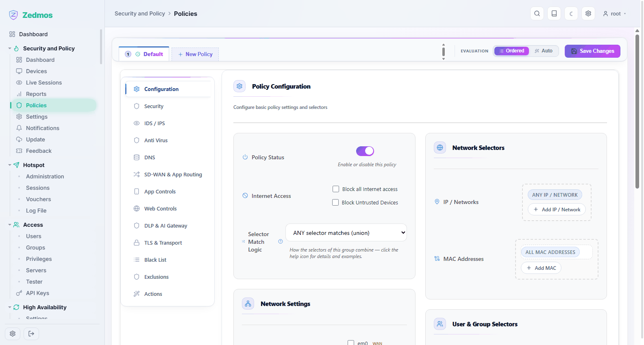
Task: Check the em0 WAN interface checkbox
Action: point(351,343)
